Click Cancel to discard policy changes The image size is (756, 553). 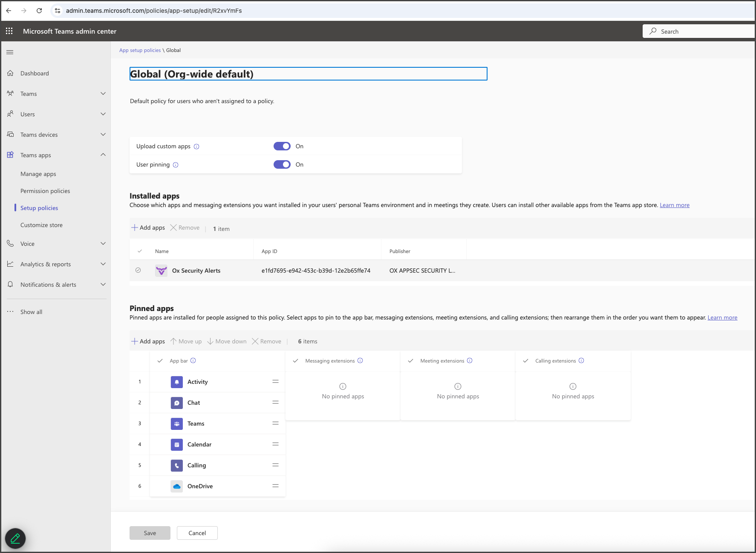197,533
